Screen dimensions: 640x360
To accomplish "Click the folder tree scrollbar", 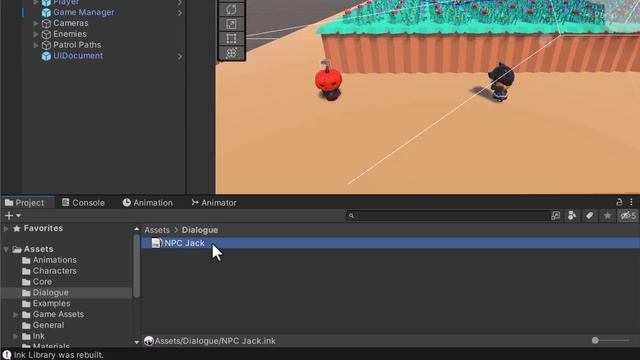I will pyautogui.click(x=136, y=266).
